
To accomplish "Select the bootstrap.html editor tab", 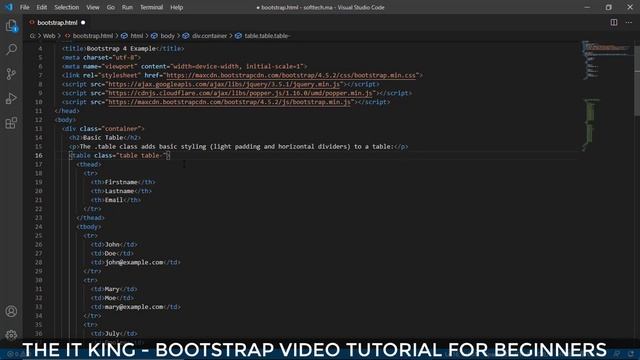I will click(57, 23).
